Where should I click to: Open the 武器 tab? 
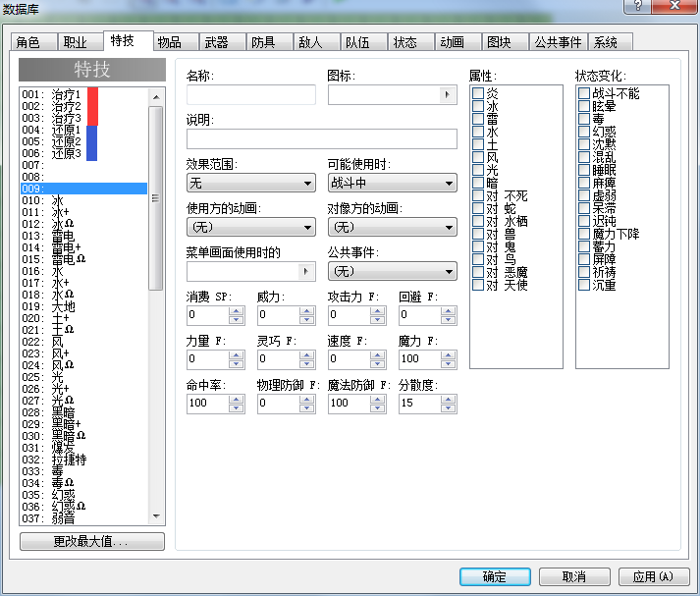tap(223, 42)
